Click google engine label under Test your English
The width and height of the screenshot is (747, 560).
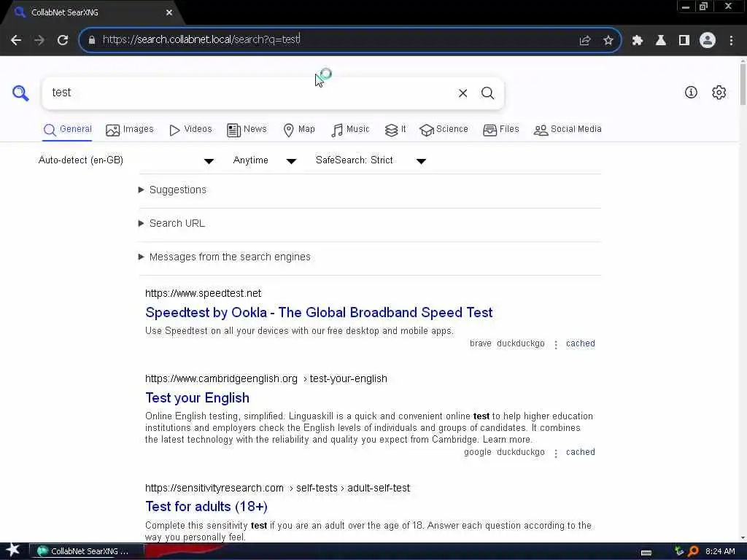[477, 452]
